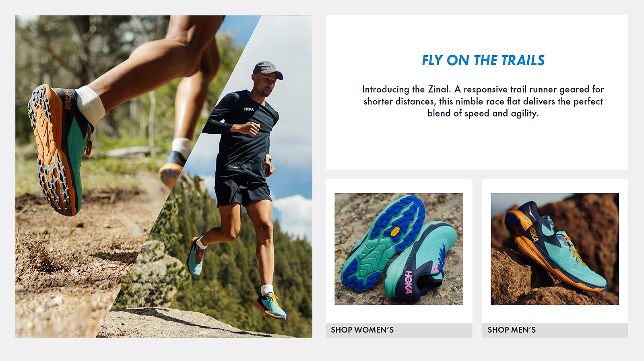This screenshot has width=644, height=361.
Task: Open the SHOP WOMEN'S link
Action: click(x=362, y=330)
